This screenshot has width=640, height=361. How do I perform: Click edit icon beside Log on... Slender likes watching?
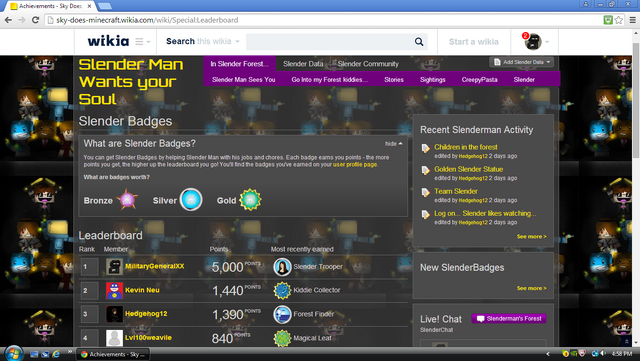426,214
